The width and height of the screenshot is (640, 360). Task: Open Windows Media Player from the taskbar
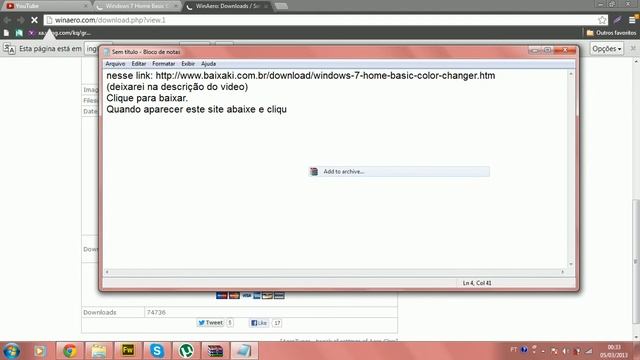40,351
